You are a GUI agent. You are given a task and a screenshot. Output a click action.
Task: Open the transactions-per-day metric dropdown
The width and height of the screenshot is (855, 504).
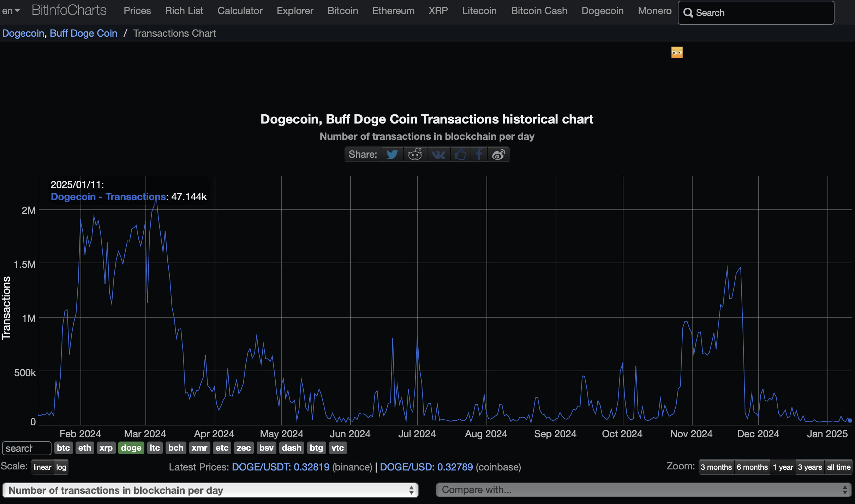coord(210,490)
